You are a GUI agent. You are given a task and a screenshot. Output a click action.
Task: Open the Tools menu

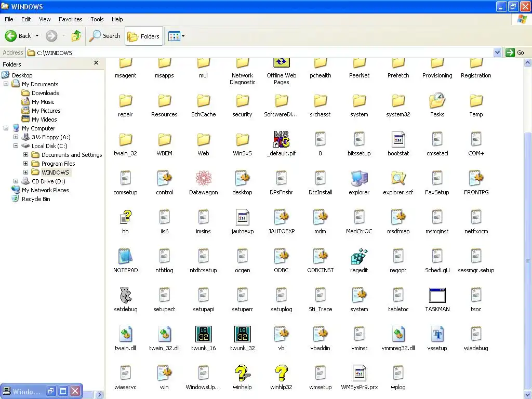(97, 19)
